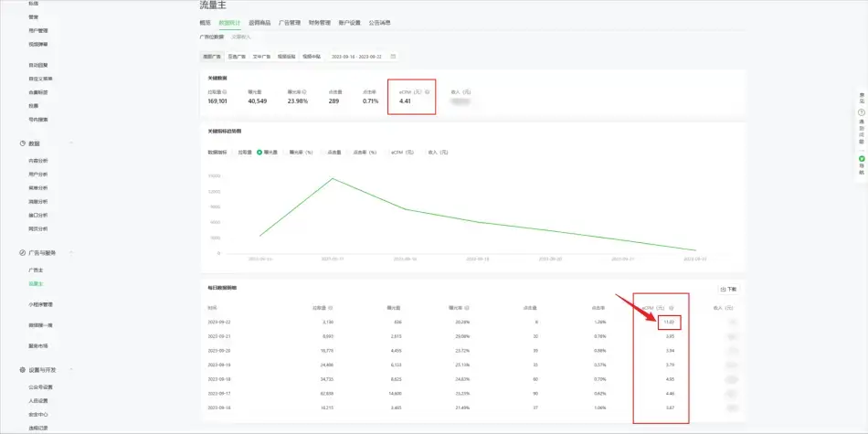The width and height of the screenshot is (868, 434).
Task: Collapse the 广告与服务 sidebar section chevron
Action: click(71, 252)
